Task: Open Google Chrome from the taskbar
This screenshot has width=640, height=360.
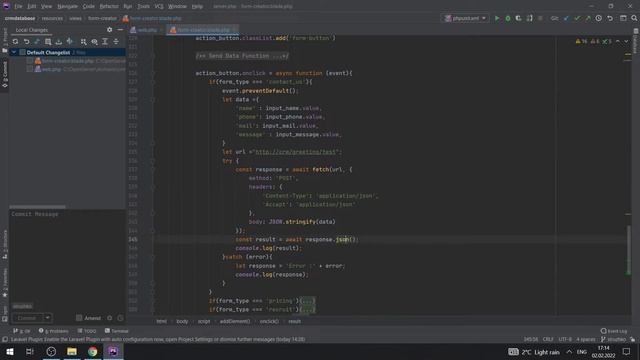Action: tap(93, 351)
